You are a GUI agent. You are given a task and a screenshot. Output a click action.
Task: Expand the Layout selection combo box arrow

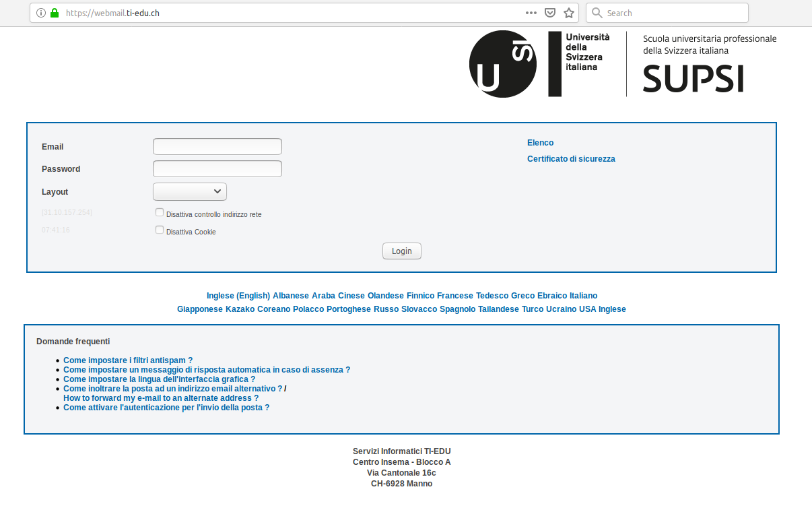click(x=219, y=191)
